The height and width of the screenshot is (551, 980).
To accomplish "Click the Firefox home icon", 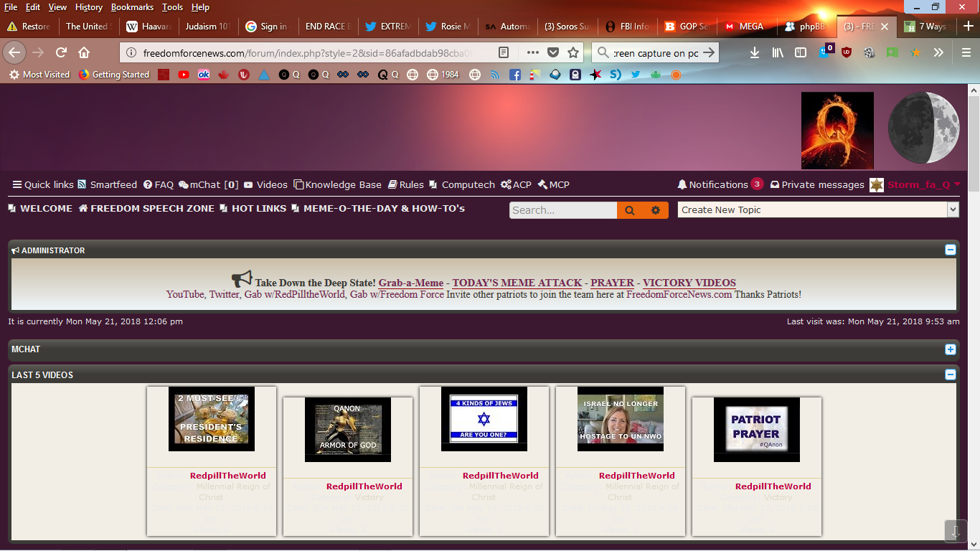I will [x=84, y=52].
